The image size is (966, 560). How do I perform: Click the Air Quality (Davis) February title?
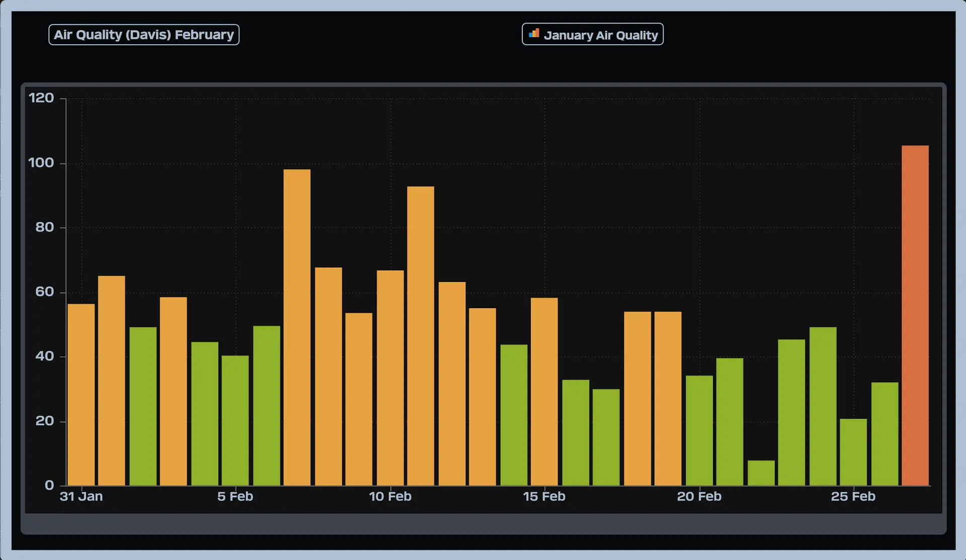click(144, 35)
